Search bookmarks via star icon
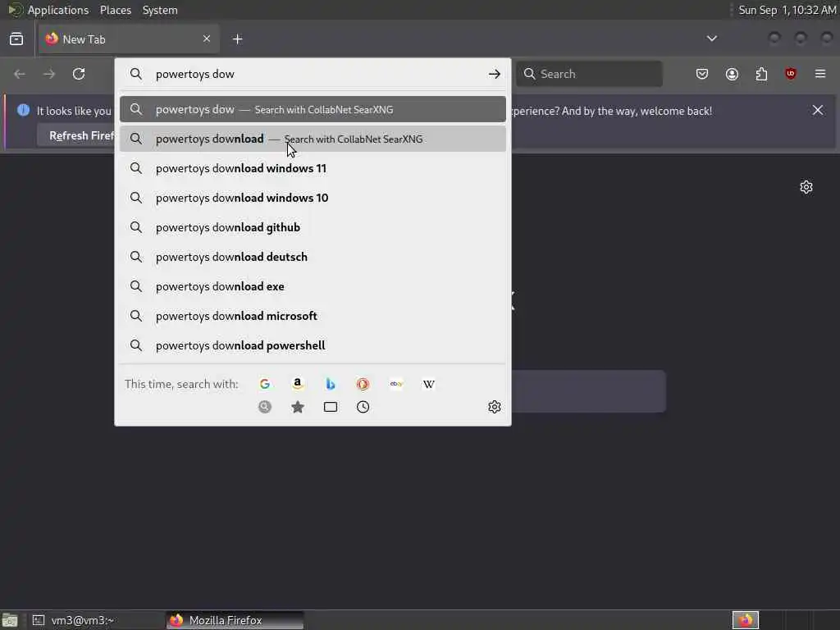The width and height of the screenshot is (840, 630). pos(297,407)
